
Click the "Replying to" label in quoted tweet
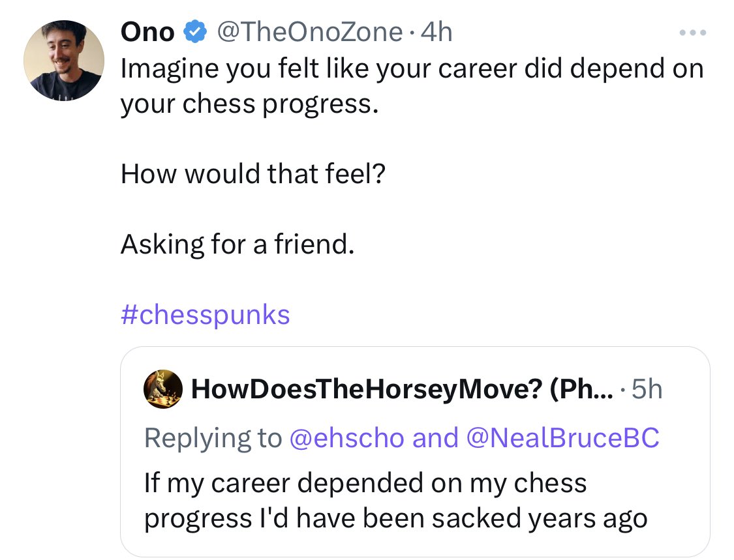point(212,437)
